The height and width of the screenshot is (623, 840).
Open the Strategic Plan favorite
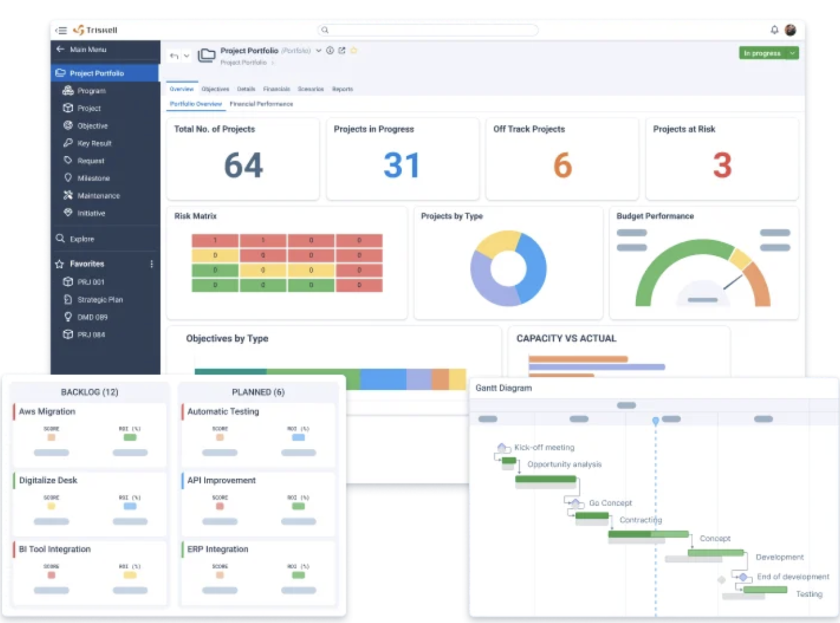coord(100,300)
